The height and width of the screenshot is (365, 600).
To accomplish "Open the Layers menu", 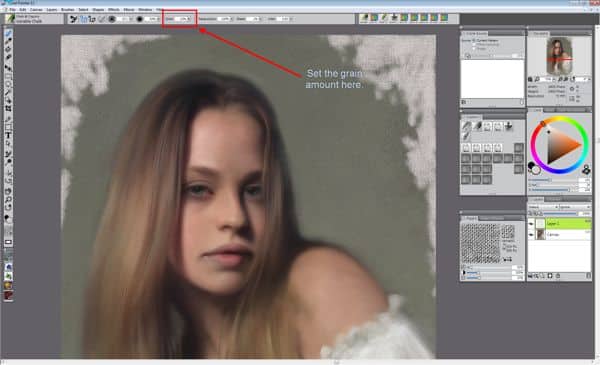I will pyautogui.click(x=52, y=9).
